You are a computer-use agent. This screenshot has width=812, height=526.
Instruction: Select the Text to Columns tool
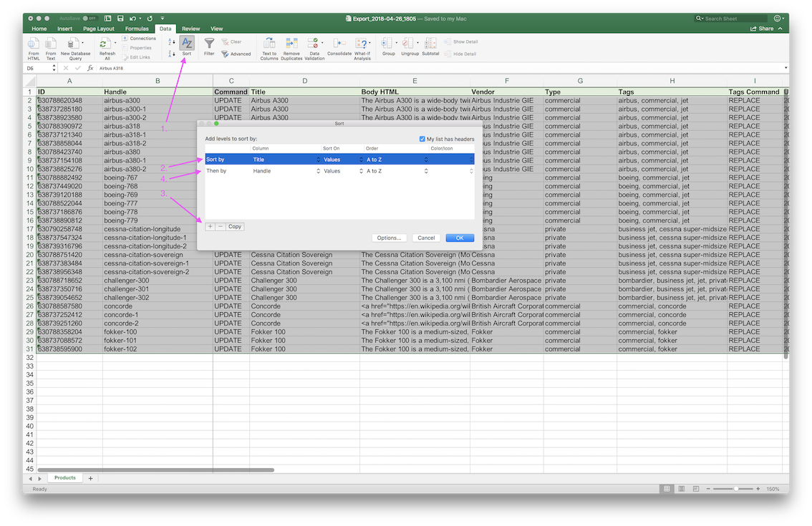269,48
